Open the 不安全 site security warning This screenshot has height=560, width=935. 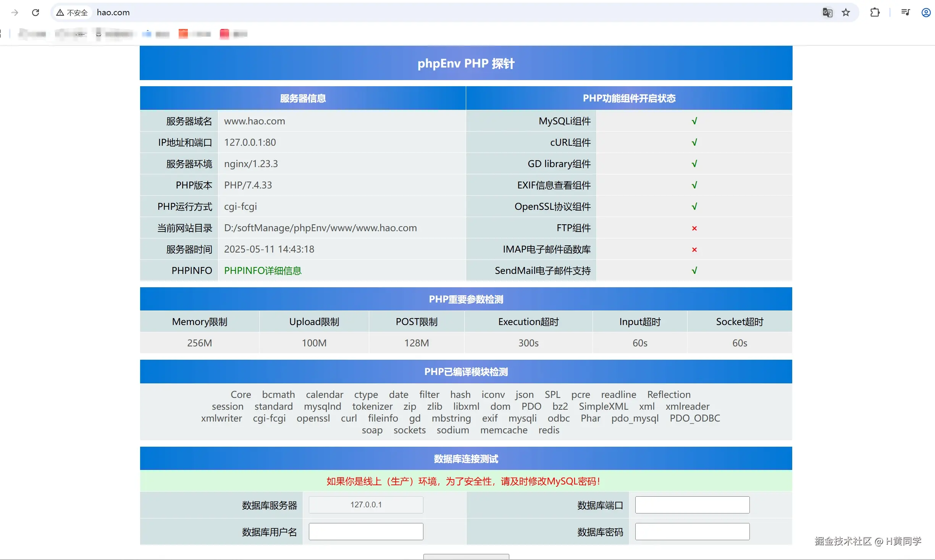pos(72,13)
